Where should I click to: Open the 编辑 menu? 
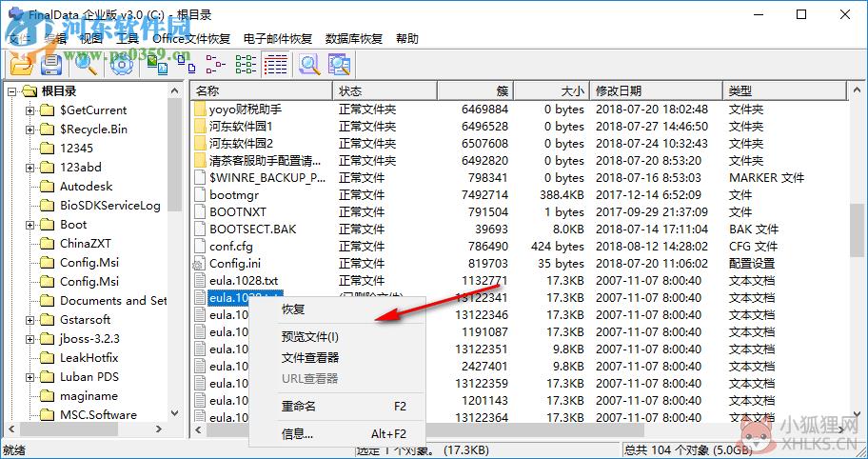tap(55, 39)
